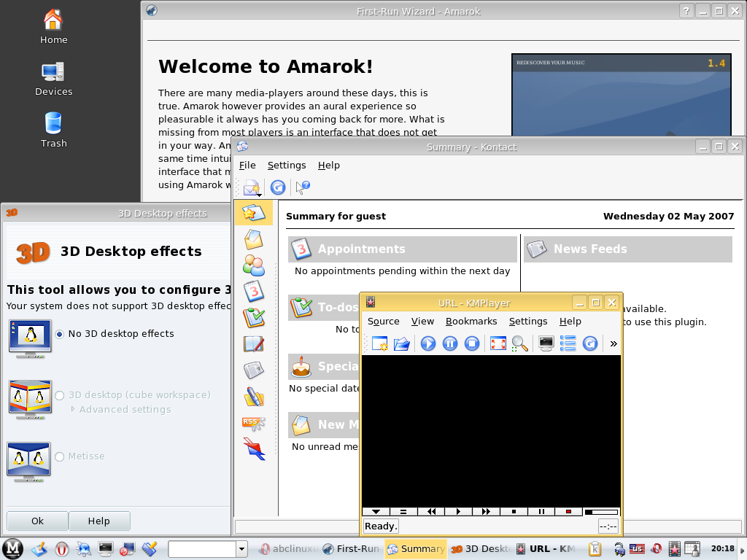This screenshot has height=560, width=747.
Task: Click the KMPlayer black video area
Action: click(x=491, y=431)
